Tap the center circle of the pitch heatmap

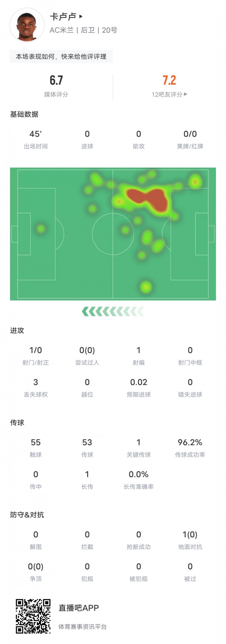point(113,234)
